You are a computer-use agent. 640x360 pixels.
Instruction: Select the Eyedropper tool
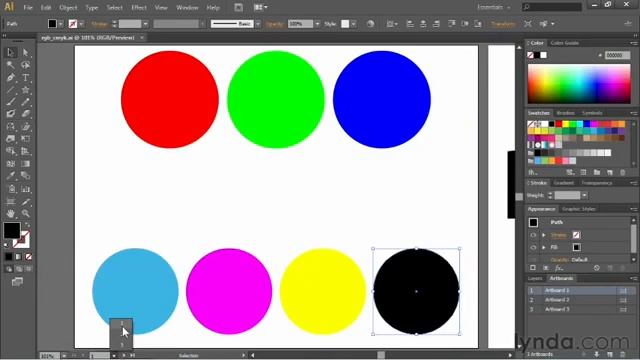click(x=10, y=176)
